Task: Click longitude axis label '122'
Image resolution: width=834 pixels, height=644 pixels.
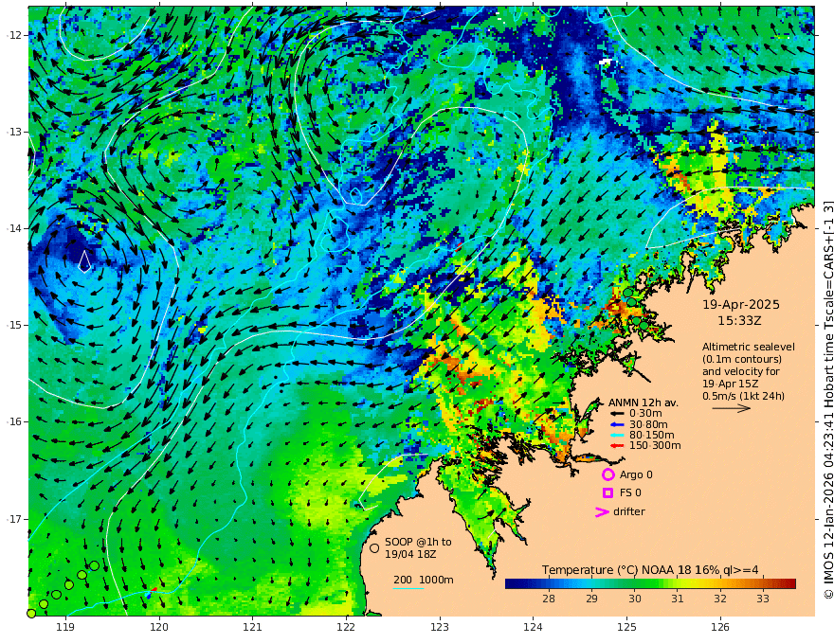Action: tap(346, 628)
